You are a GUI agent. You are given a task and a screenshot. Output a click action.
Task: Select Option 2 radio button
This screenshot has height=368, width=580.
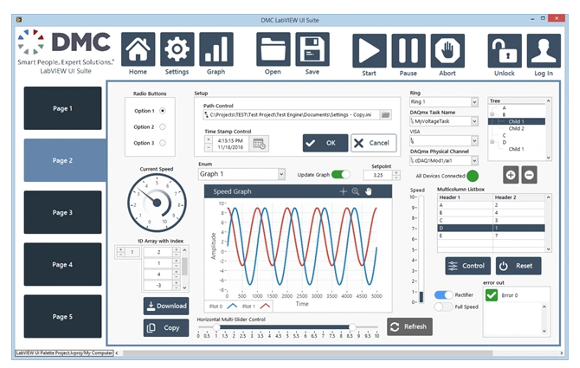coord(162,127)
